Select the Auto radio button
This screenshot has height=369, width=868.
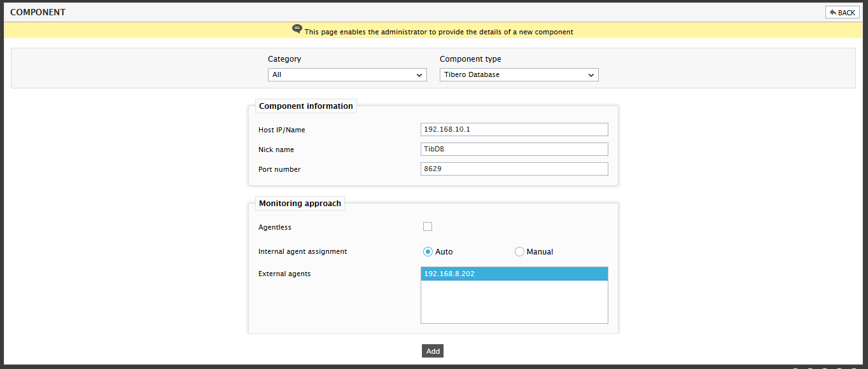point(428,251)
